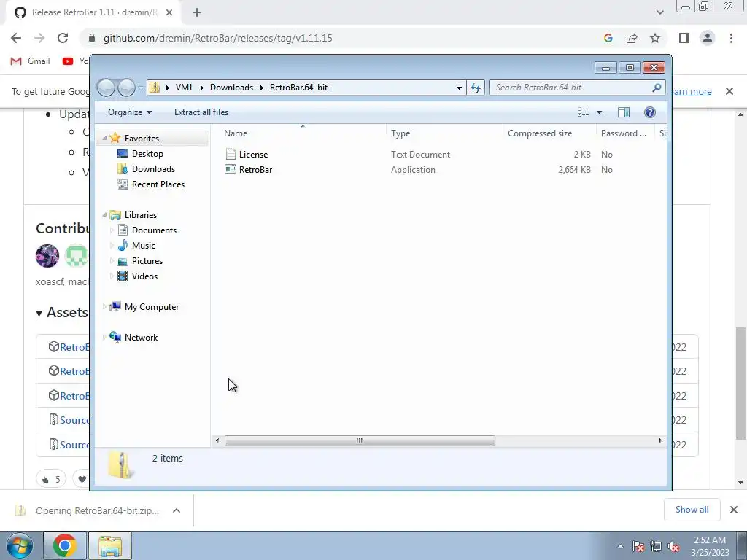Screen dimensions: 747x560
Task: Select the License text document icon
Action: pos(231,155)
